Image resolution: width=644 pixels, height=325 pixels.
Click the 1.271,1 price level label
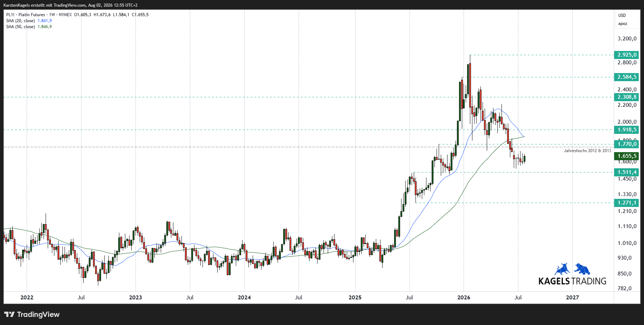[626, 203]
